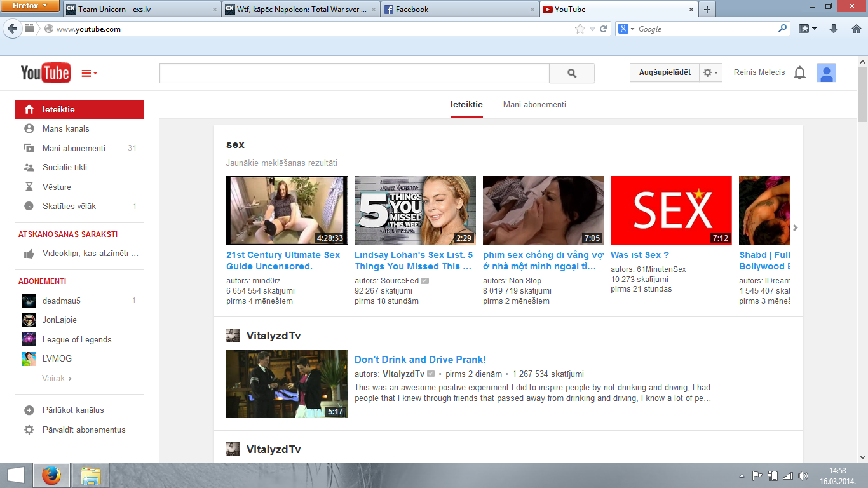This screenshot has height=488, width=868.
Task: Open the Don't Drink and Drive Prank thumbnail
Action: 287,384
